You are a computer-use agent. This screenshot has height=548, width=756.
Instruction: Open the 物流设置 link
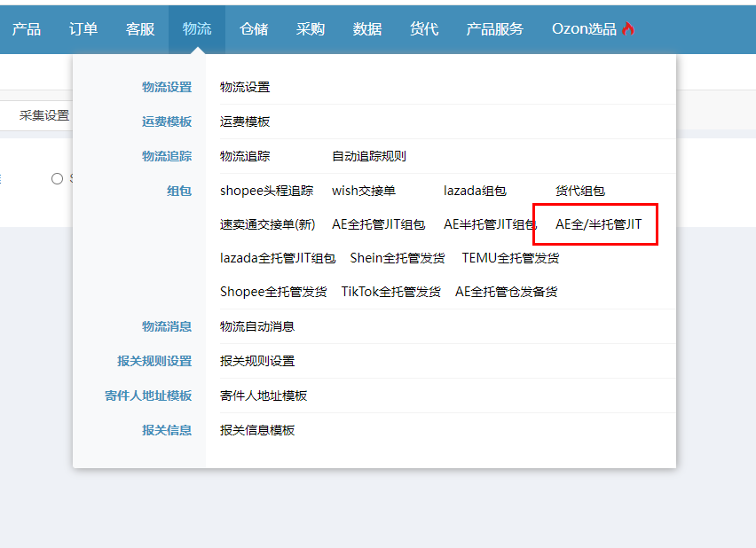[245, 87]
